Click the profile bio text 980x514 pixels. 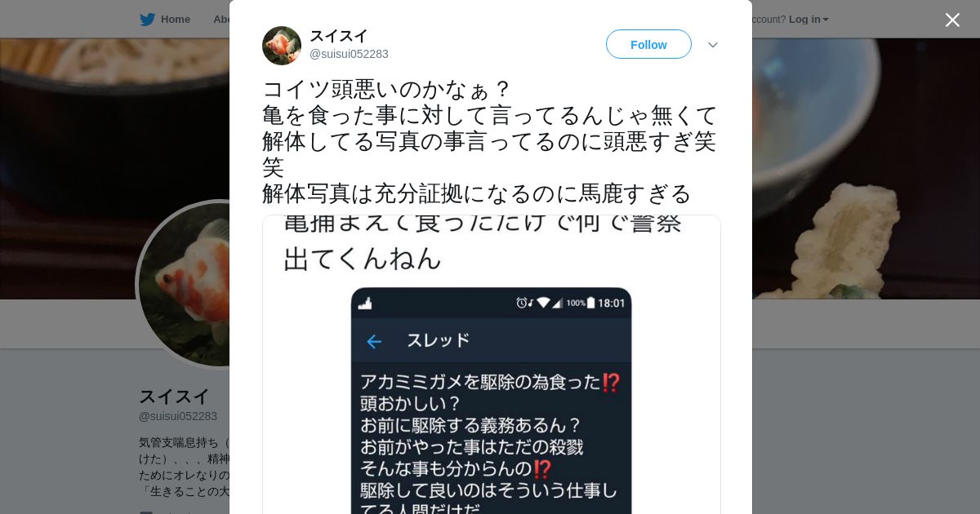click(185, 467)
